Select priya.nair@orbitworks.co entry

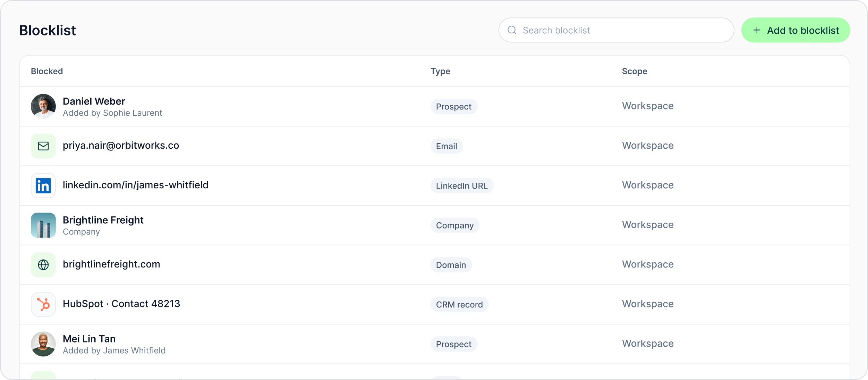click(x=121, y=145)
